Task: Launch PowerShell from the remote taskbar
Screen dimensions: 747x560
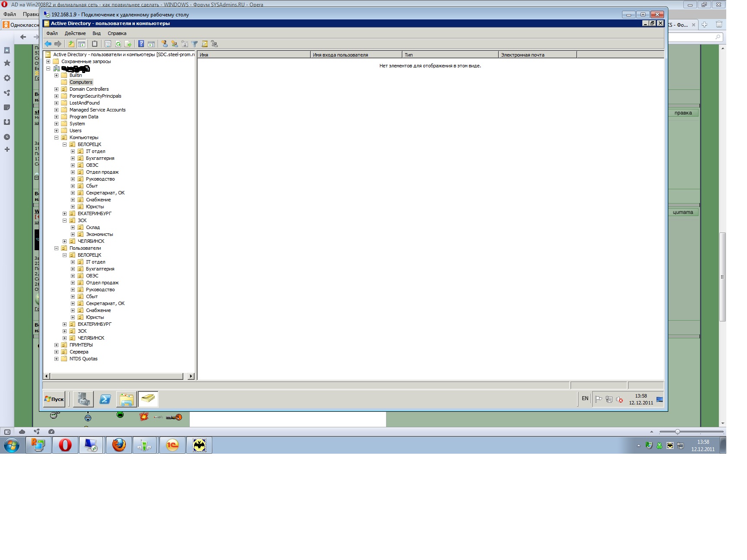Action: click(105, 399)
